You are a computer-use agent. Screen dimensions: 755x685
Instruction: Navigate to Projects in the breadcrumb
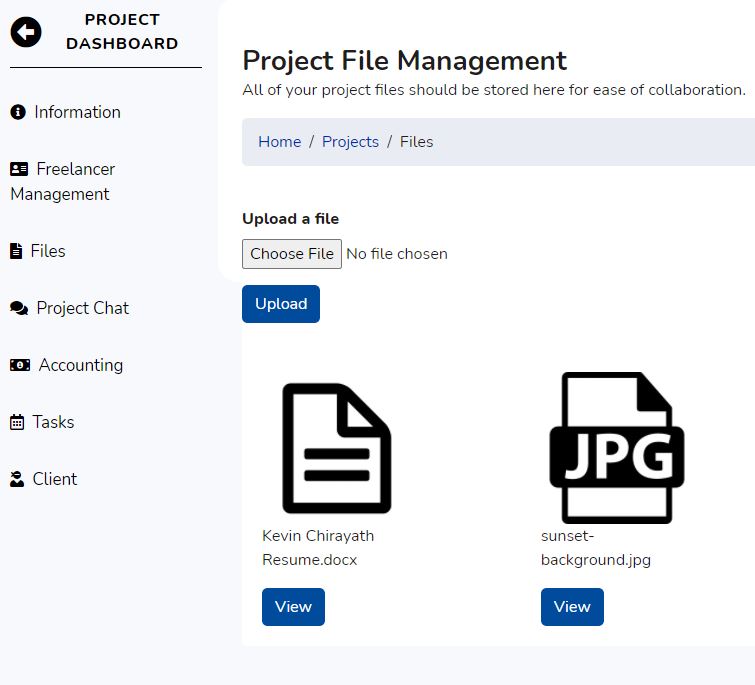[x=350, y=142]
